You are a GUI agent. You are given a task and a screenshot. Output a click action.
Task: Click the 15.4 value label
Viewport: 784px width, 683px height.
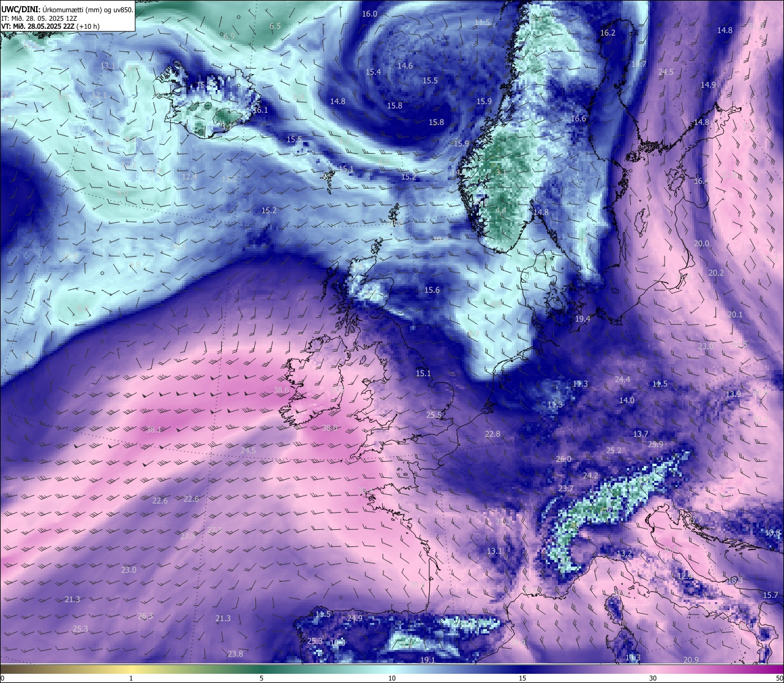pyautogui.click(x=373, y=72)
